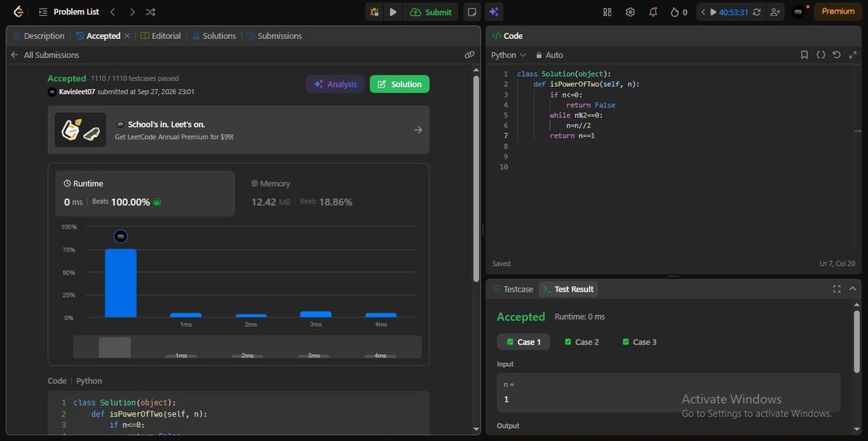Click the 18.86% memory beats value
The height and width of the screenshot is (441, 868).
coord(336,202)
